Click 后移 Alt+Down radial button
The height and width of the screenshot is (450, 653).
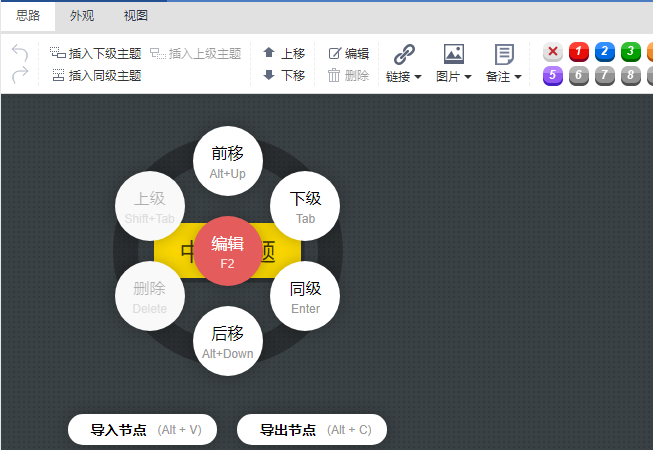coord(228,341)
